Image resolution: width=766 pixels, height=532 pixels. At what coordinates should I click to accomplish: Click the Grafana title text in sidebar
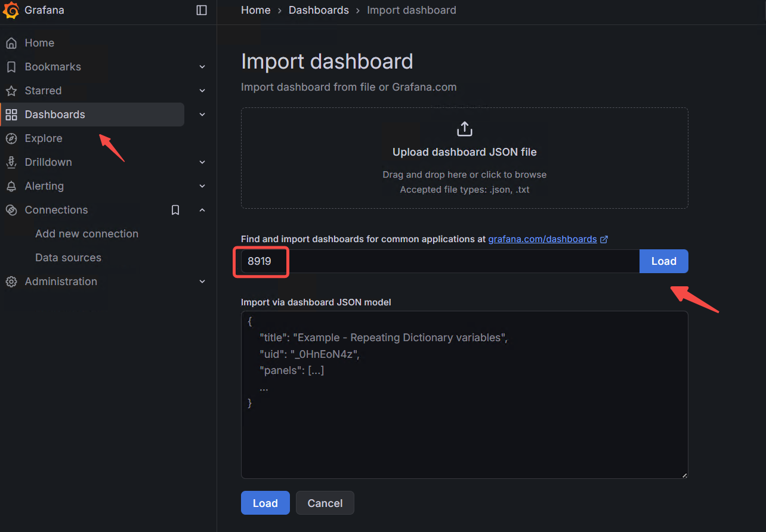(x=44, y=10)
